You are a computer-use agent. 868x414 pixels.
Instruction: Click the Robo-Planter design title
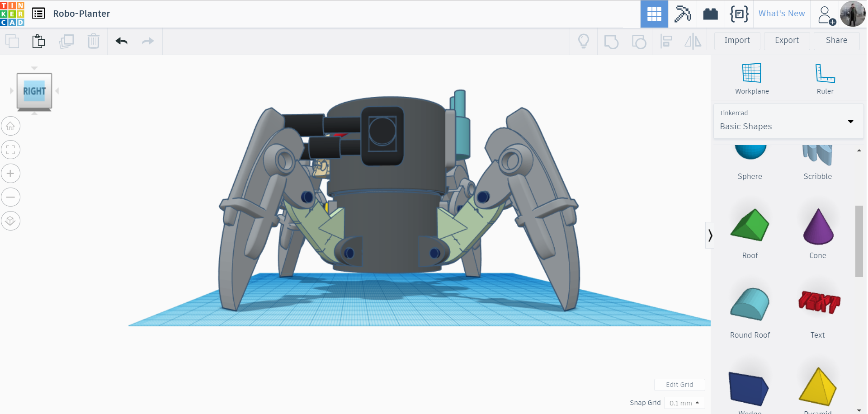[81, 14]
